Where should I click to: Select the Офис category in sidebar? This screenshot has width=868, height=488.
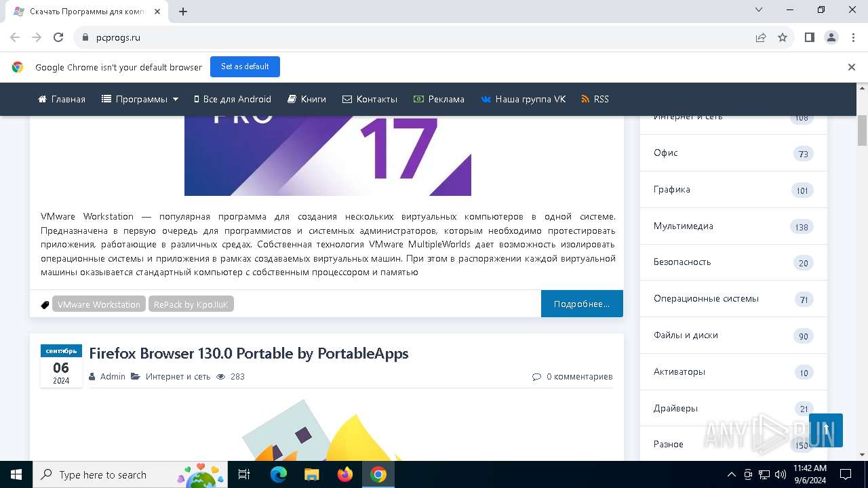coord(734,153)
